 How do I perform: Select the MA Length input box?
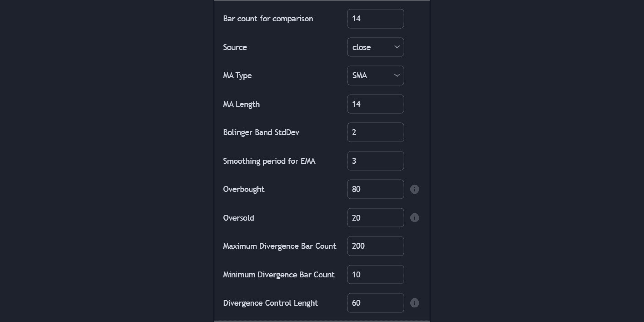click(x=375, y=104)
